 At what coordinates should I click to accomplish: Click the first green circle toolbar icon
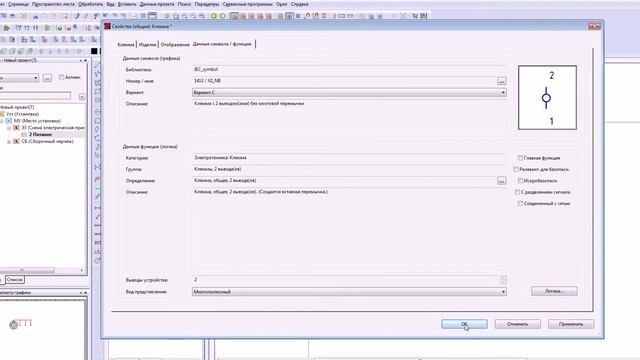pos(213,16)
